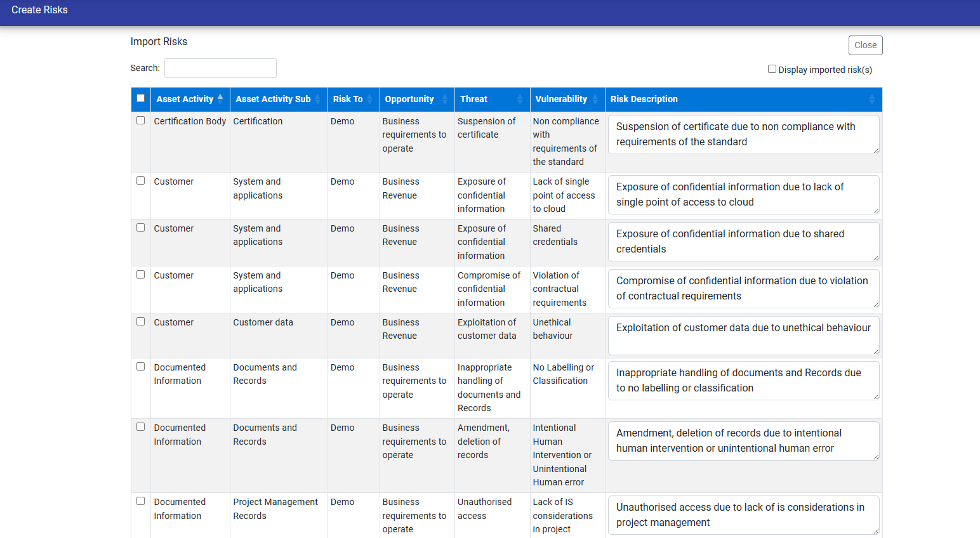The image size is (980, 538).
Task: Click into the Search input field
Action: [220, 68]
